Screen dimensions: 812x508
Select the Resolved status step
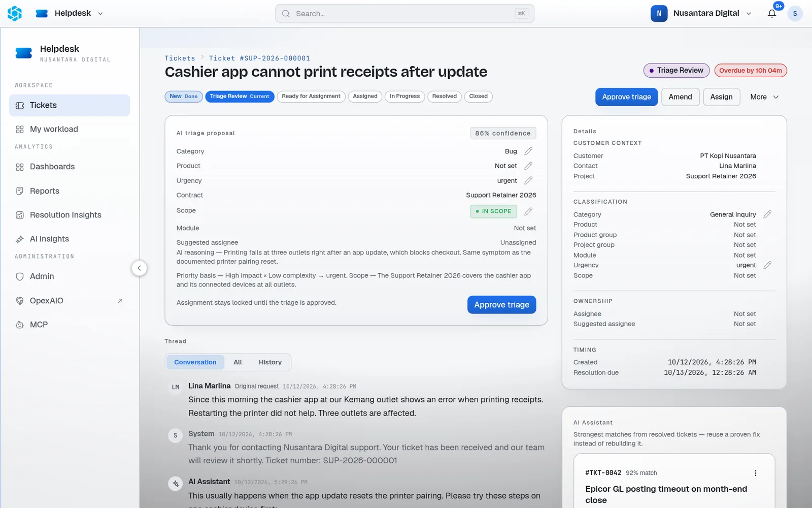coord(445,97)
